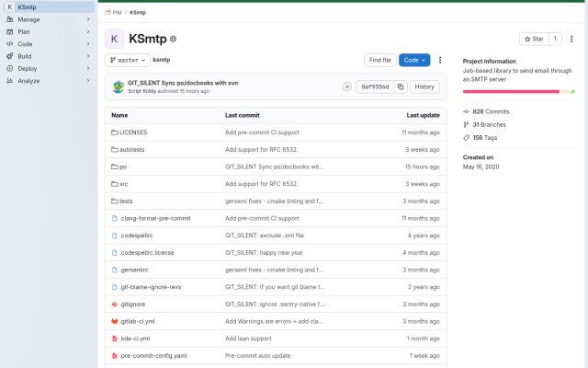Open 'Add Isan support' commit link
This screenshot has width=588, height=368.
point(248,339)
